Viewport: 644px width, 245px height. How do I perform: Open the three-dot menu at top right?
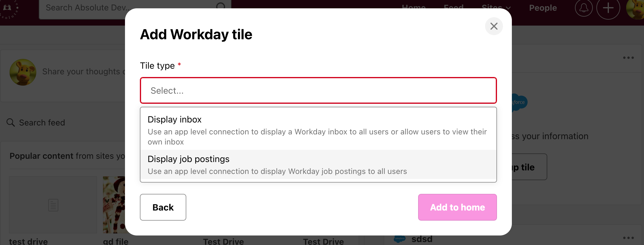[x=629, y=58]
